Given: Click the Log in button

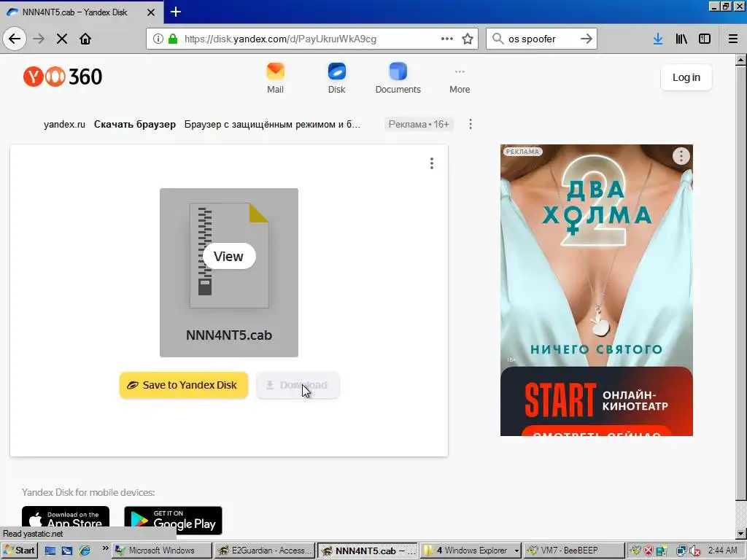Looking at the screenshot, I should tap(686, 77).
